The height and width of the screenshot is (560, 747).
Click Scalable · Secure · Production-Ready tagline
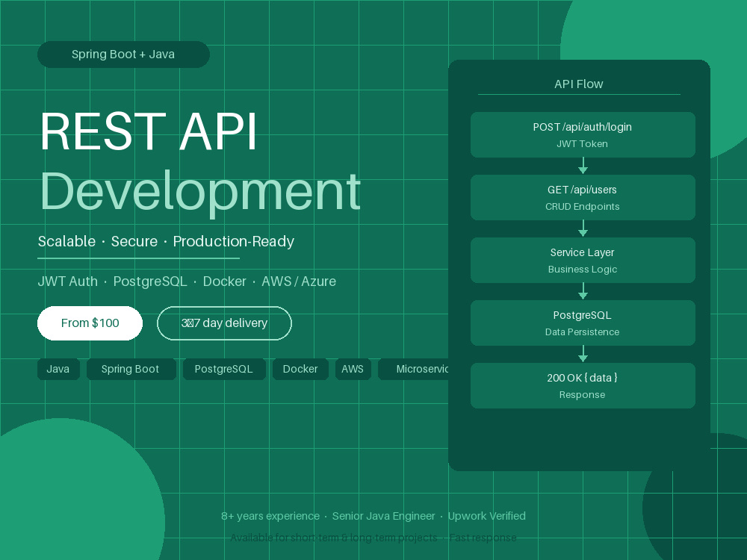coord(166,241)
